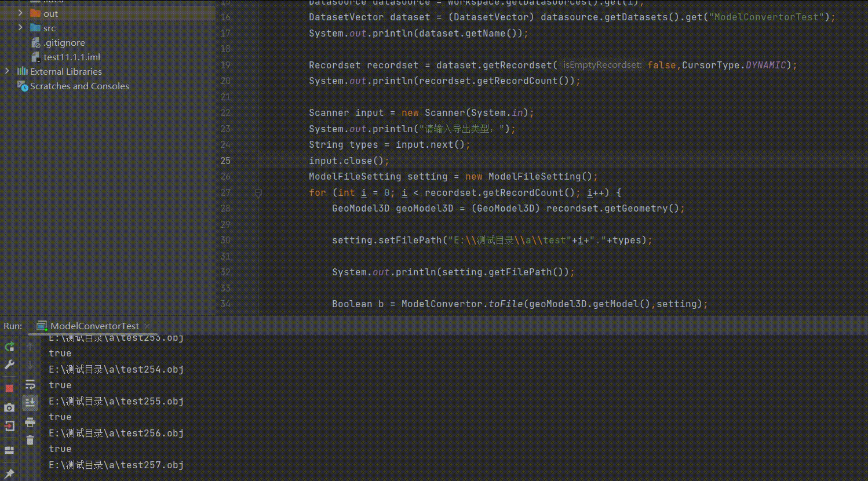The width and height of the screenshot is (868, 481).
Task: Collapse the for loop at line 27
Action: [x=258, y=192]
